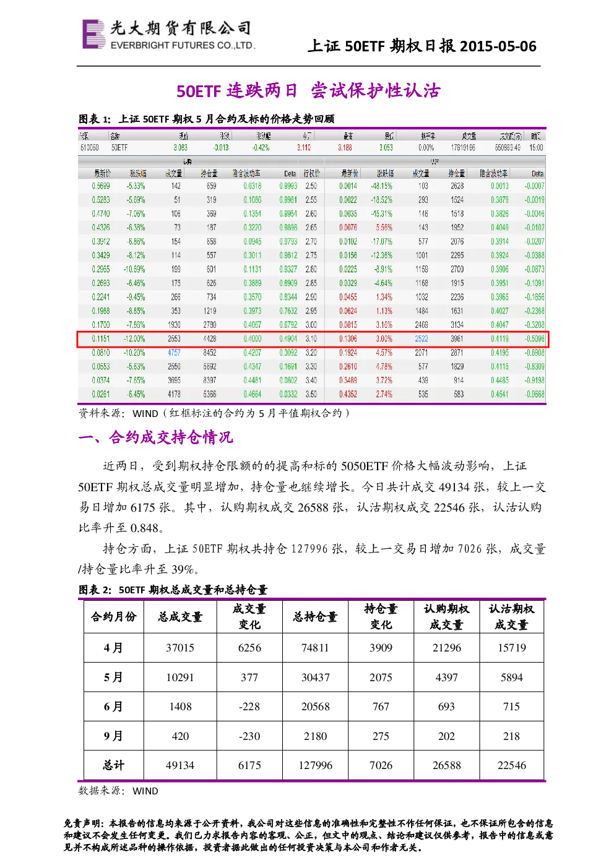Screen dimensions: 614x868
Task: Click the 免责声明 disclaimer paragraph
Action: tap(308, 835)
